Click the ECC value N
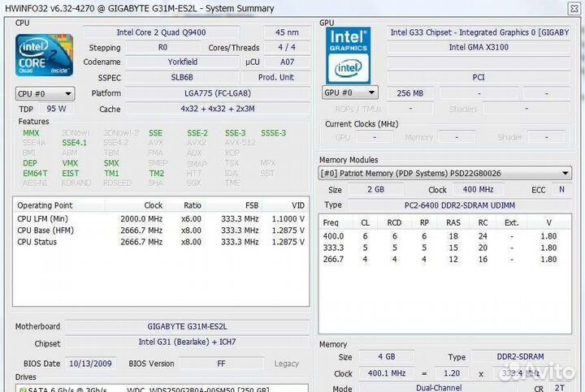Screen dimensions: 585x392 [561, 189]
